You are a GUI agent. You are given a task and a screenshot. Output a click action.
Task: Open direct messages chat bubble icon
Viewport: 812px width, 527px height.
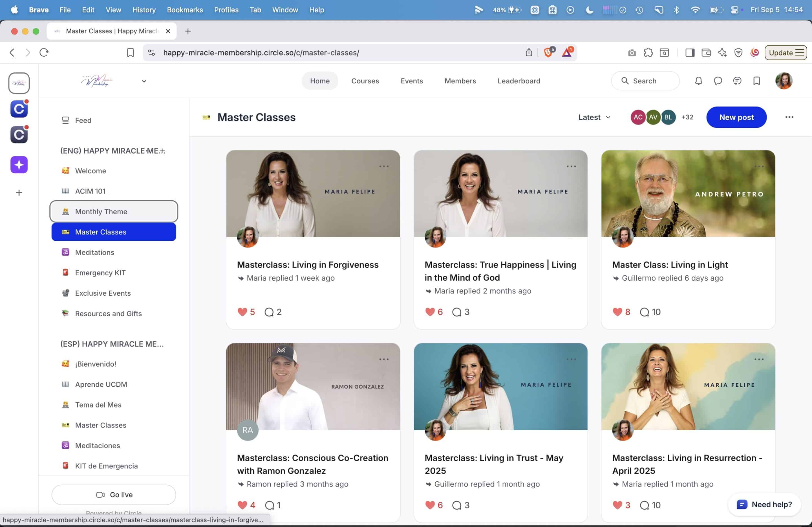point(718,81)
